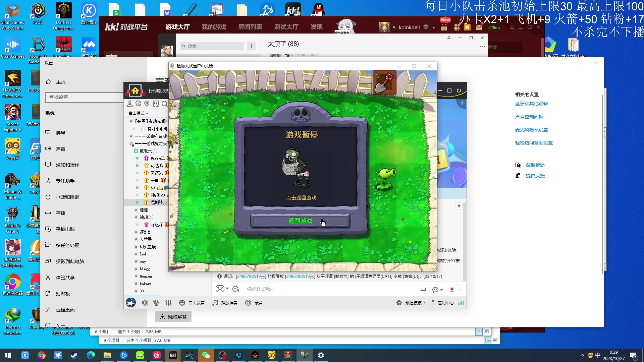Open the 声音控制面板 link

click(x=529, y=117)
